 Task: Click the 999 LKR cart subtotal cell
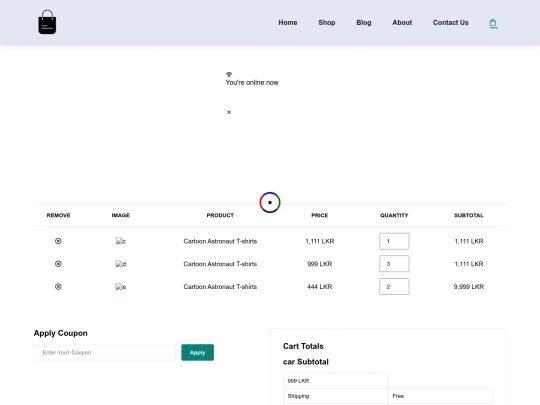click(x=336, y=381)
